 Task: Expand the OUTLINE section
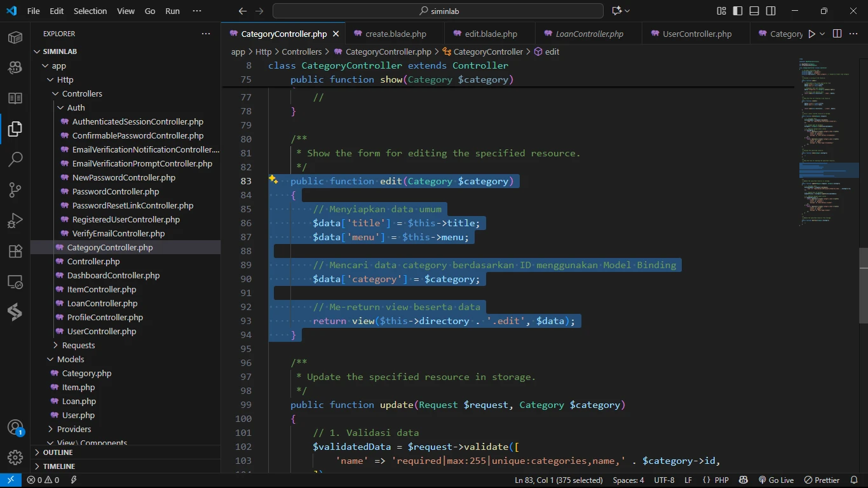[x=58, y=452]
